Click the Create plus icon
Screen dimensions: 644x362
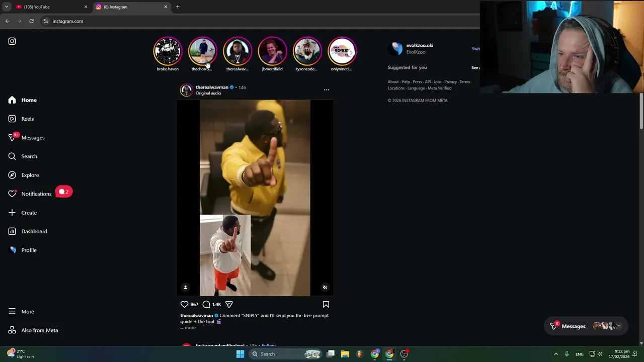tap(12, 213)
